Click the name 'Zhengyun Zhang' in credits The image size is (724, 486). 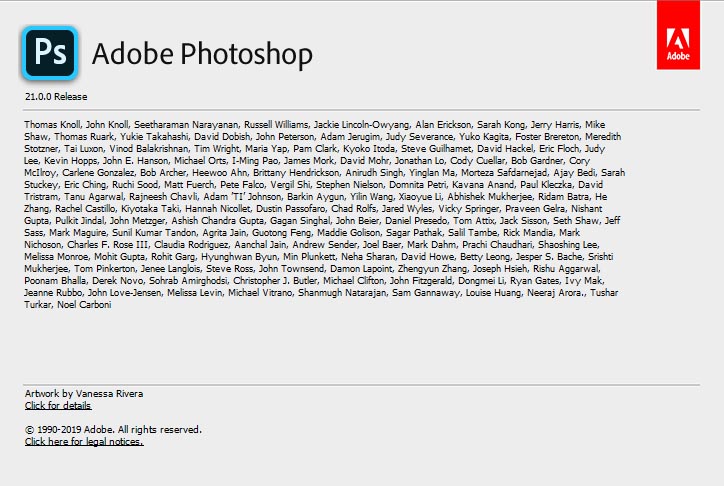click(x=432, y=269)
